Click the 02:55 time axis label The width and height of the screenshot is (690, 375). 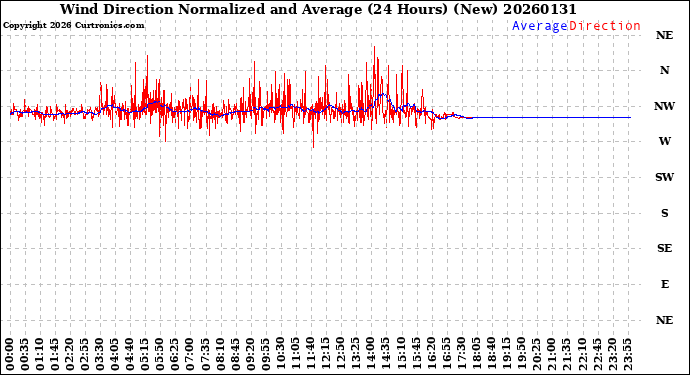pos(85,355)
